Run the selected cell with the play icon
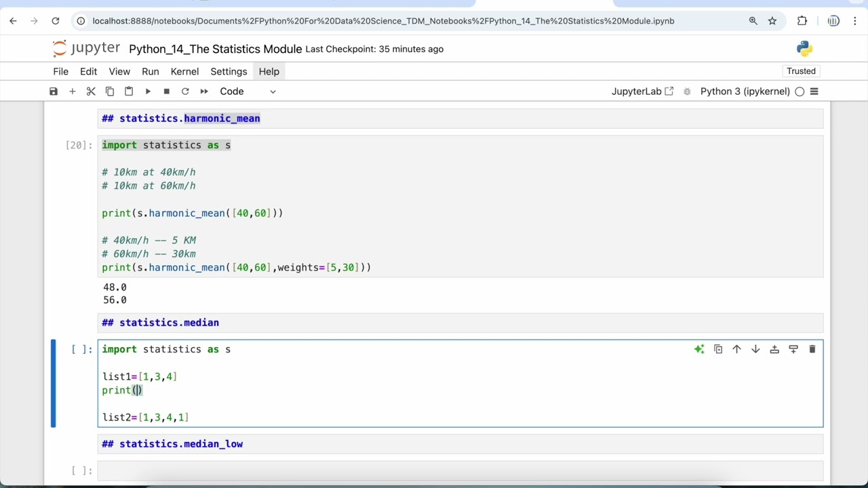Viewport: 868px width, 488px height. (x=148, y=91)
